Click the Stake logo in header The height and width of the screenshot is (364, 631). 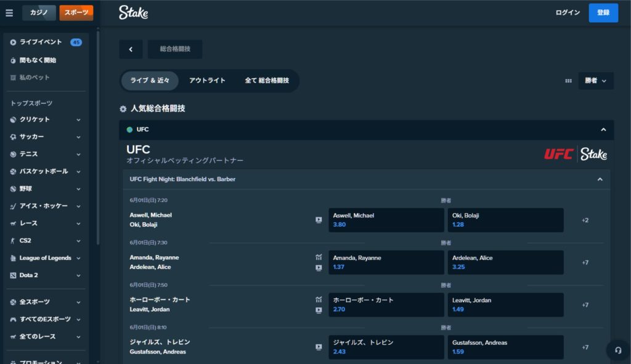[133, 12]
